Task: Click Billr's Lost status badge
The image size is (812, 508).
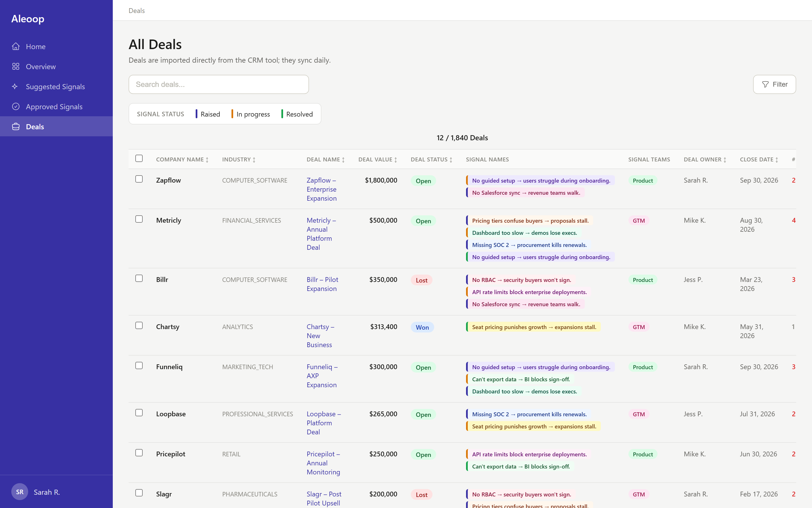Action: (422, 280)
